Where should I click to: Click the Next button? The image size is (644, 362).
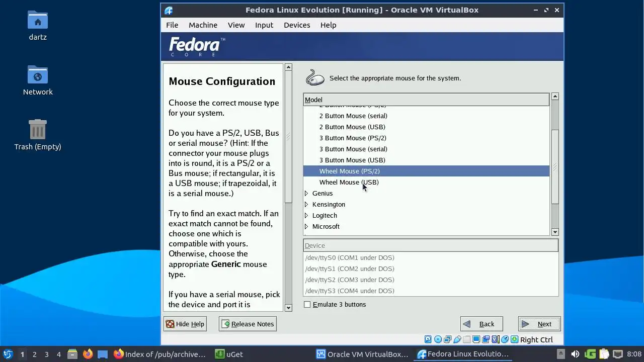point(539,324)
